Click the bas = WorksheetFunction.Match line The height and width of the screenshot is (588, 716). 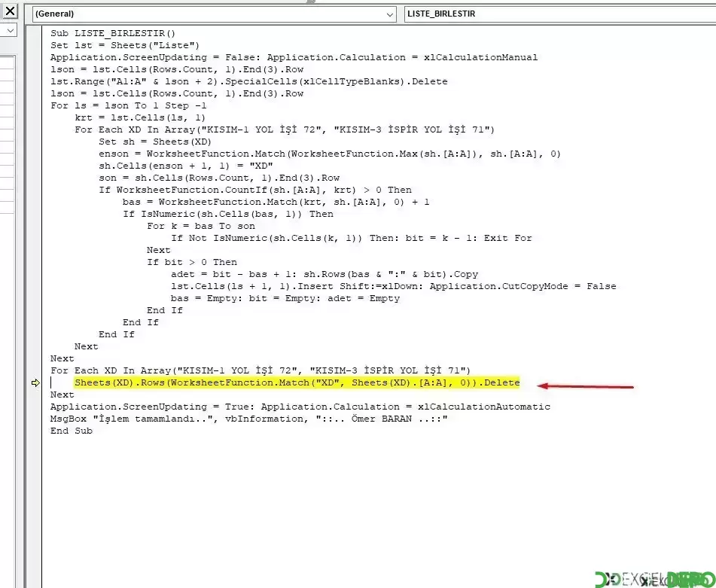276,202
